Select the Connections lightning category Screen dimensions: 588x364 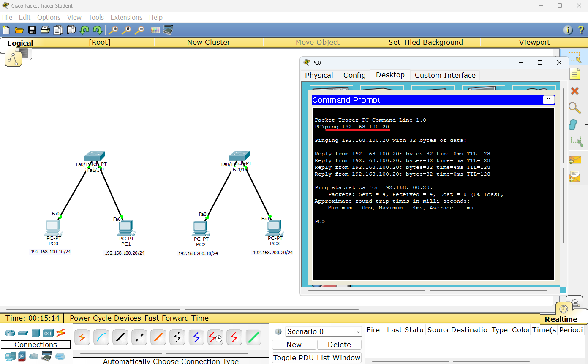coord(61,332)
